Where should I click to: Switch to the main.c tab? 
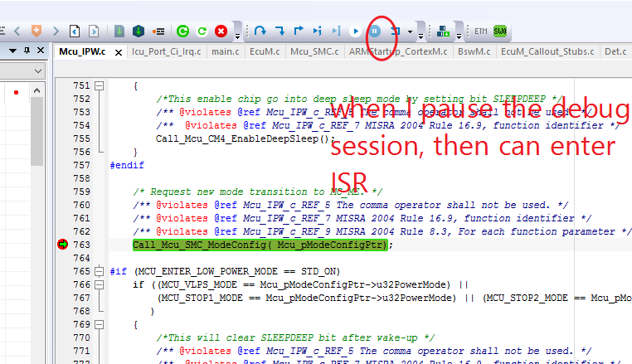point(226,51)
